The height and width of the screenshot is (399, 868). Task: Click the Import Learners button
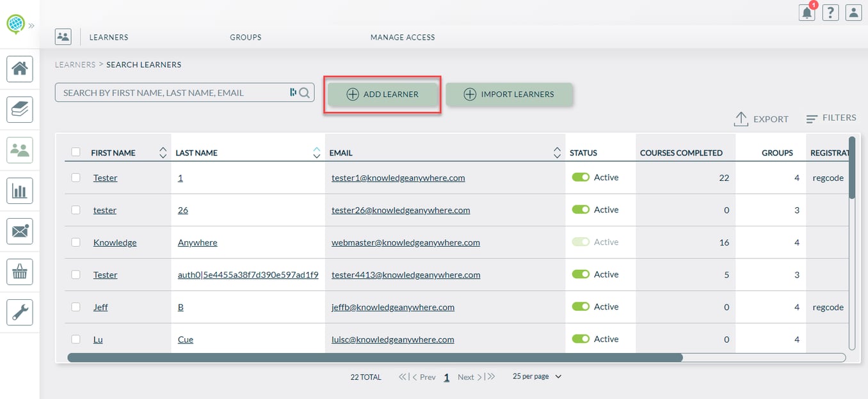pos(510,94)
